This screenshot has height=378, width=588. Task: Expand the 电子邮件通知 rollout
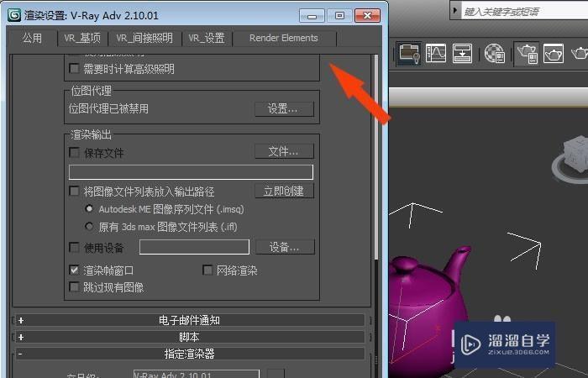tap(189, 320)
